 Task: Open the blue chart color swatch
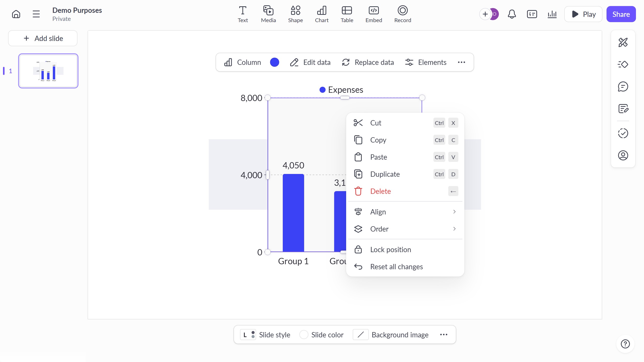point(274,62)
